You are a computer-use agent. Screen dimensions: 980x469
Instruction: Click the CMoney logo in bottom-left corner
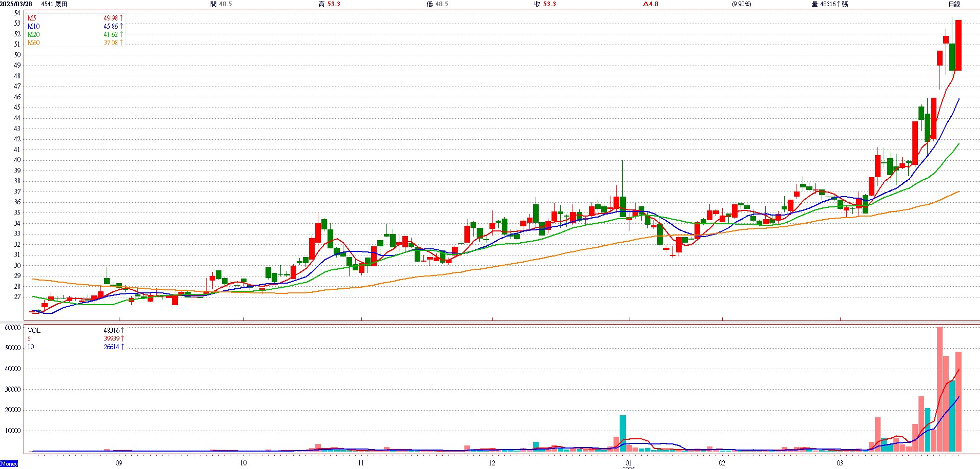point(9,463)
